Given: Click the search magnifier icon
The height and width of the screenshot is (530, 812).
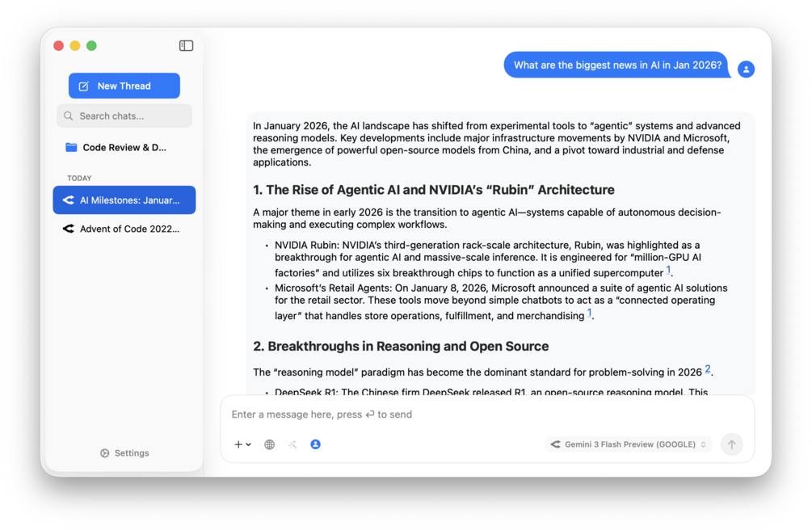Looking at the screenshot, I should [69, 116].
